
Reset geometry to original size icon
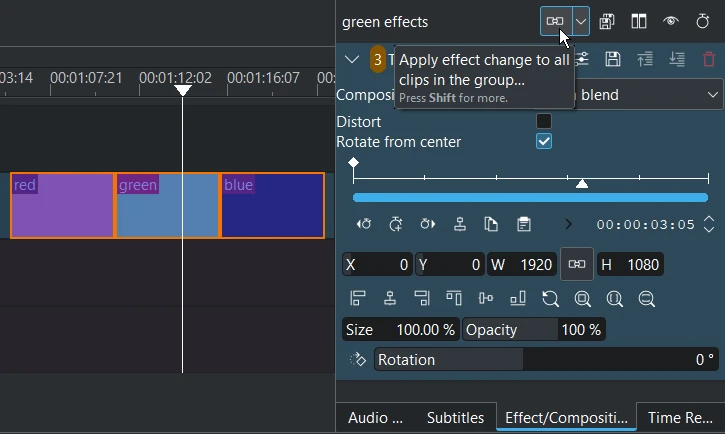point(550,299)
